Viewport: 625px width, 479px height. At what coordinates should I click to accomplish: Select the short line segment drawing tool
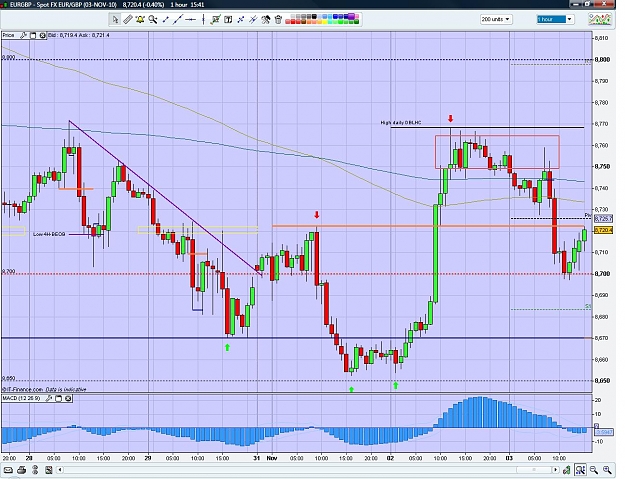[x=165, y=19]
